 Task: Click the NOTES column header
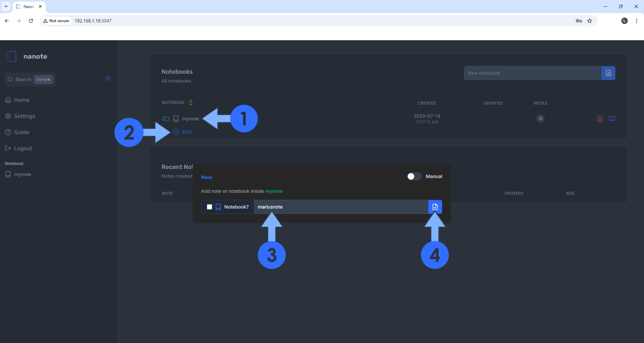coord(540,103)
